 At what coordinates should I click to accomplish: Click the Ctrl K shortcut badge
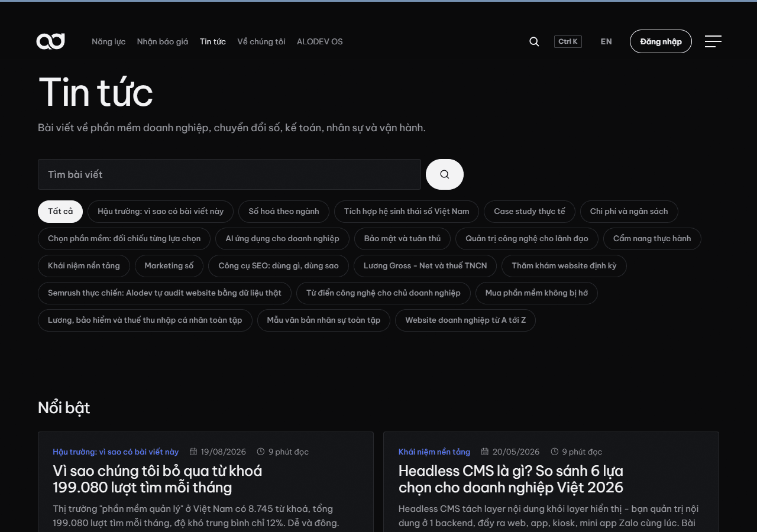pos(568,41)
